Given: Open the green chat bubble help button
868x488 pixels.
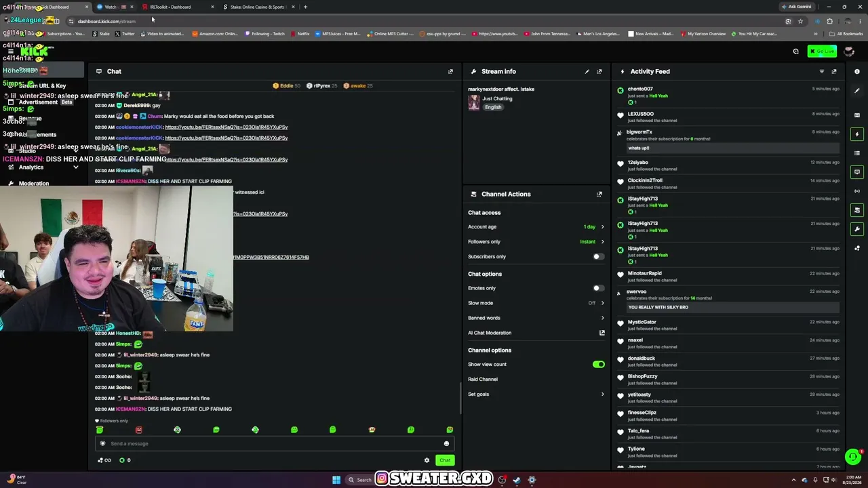Looking at the screenshot, I should coord(853,457).
